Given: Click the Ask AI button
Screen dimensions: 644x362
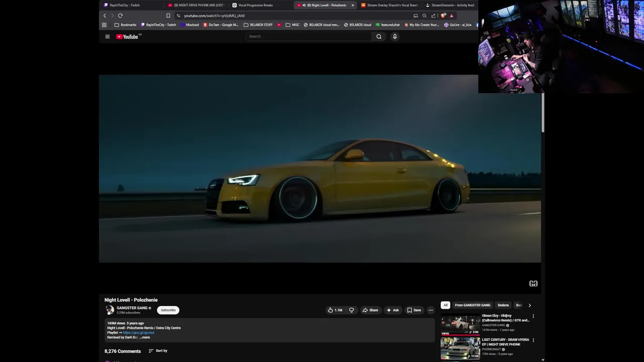Looking at the screenshot, I should pos(393,310).
